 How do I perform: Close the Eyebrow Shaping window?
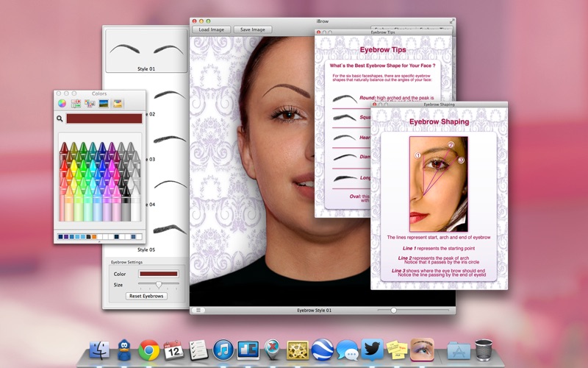click(375, 105)
